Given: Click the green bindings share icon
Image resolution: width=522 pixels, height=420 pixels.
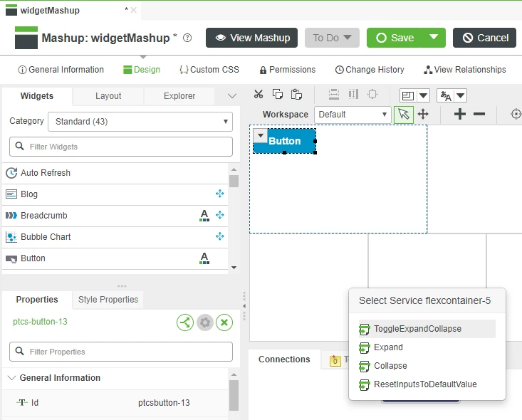Looking at the screenshot, I should click(x=185, y=322).
